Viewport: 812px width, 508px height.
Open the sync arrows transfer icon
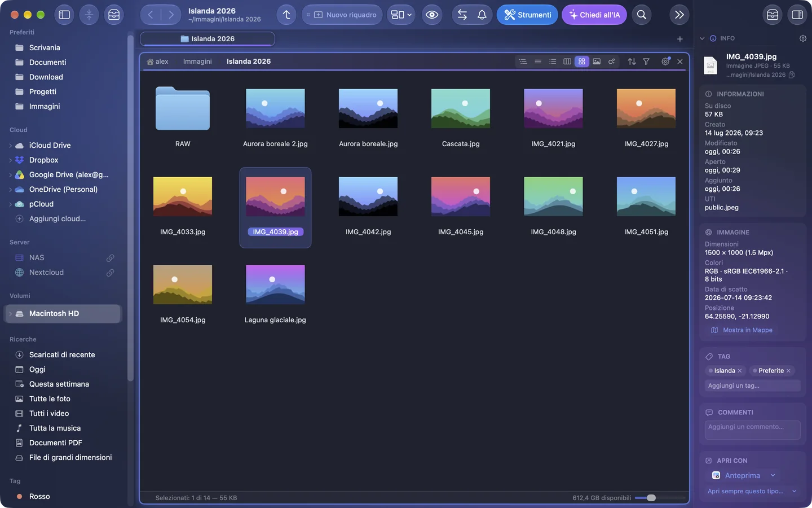pyautogui.click(x=462, y=15)
